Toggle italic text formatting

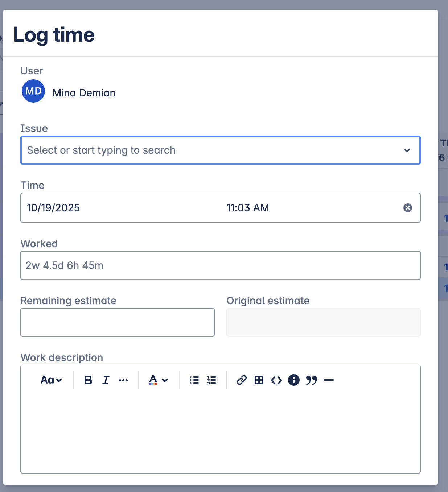point(106,380)
